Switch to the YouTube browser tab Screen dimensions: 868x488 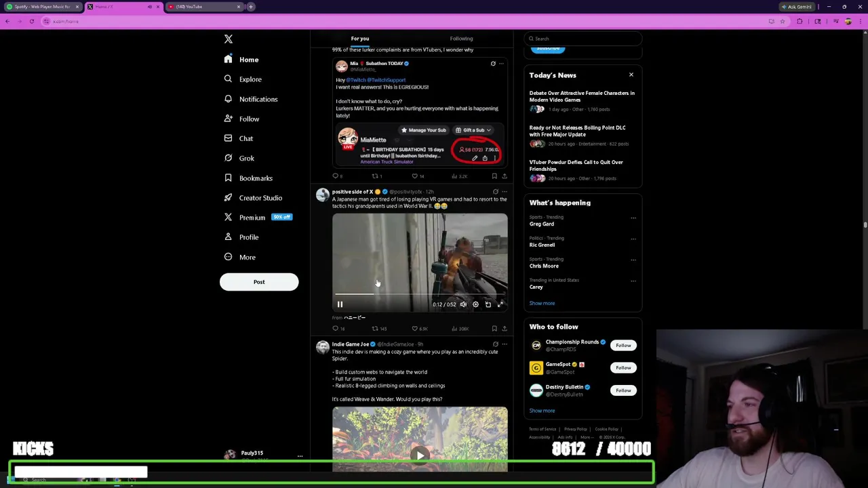(203, 7)
